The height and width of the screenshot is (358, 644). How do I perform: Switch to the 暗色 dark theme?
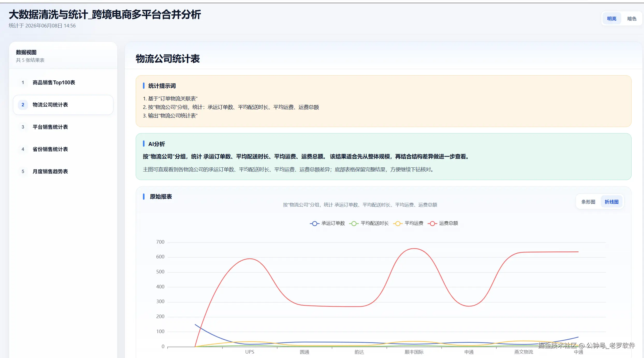click(x=632, y=19)
